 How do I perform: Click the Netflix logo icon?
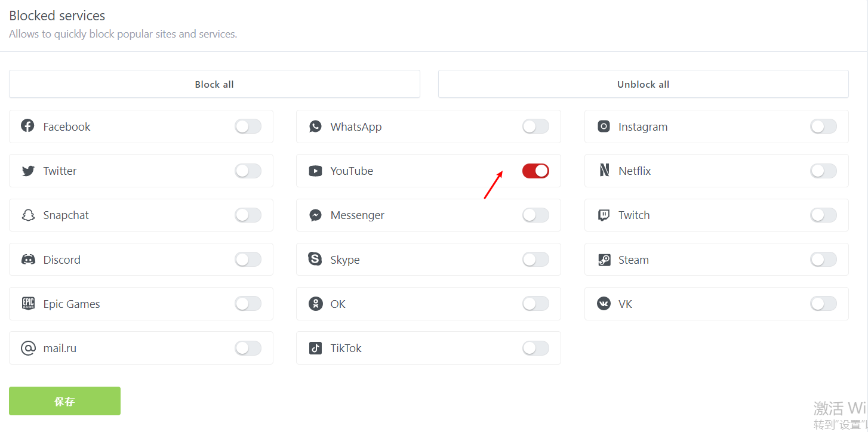[x=604, y=171]
